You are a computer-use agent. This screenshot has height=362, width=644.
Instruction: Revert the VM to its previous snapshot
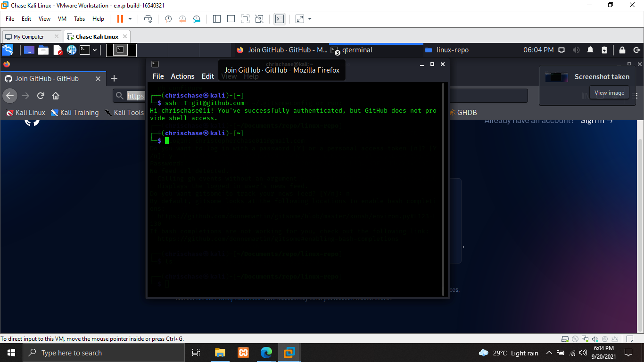click(182, 19)
